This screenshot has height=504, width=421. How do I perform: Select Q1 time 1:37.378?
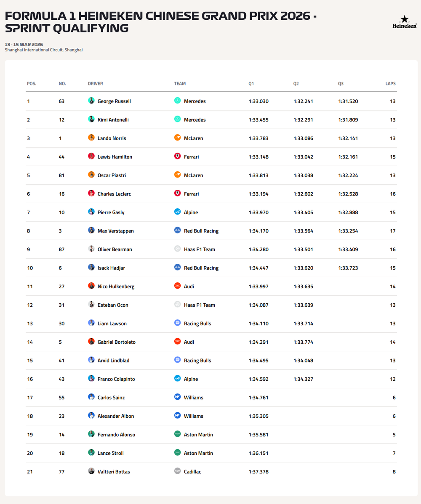tap(258, 472)
